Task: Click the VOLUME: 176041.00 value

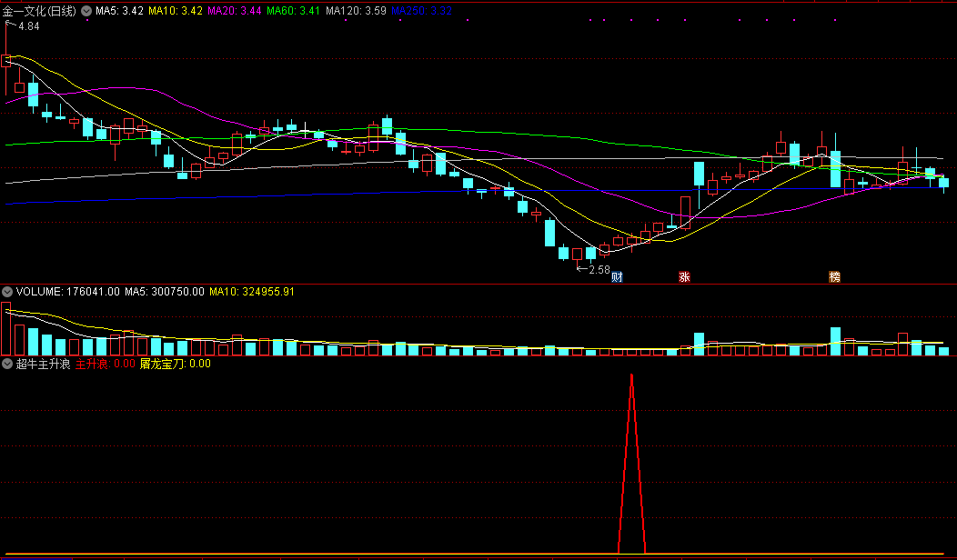Action: click(67, 292)
